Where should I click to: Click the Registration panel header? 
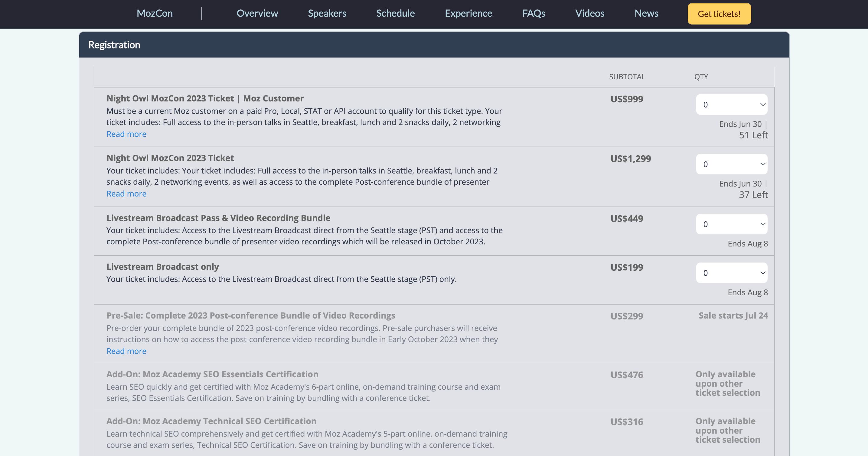114,45
